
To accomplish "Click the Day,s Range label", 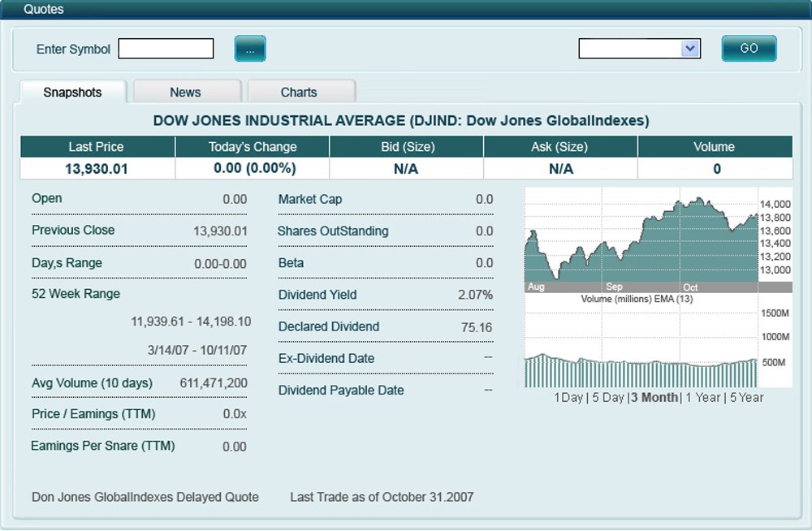I will [67, 262].
